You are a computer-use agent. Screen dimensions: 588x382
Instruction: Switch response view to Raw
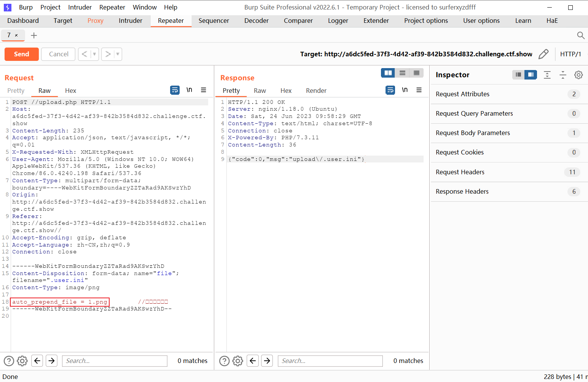click(260, 91)
